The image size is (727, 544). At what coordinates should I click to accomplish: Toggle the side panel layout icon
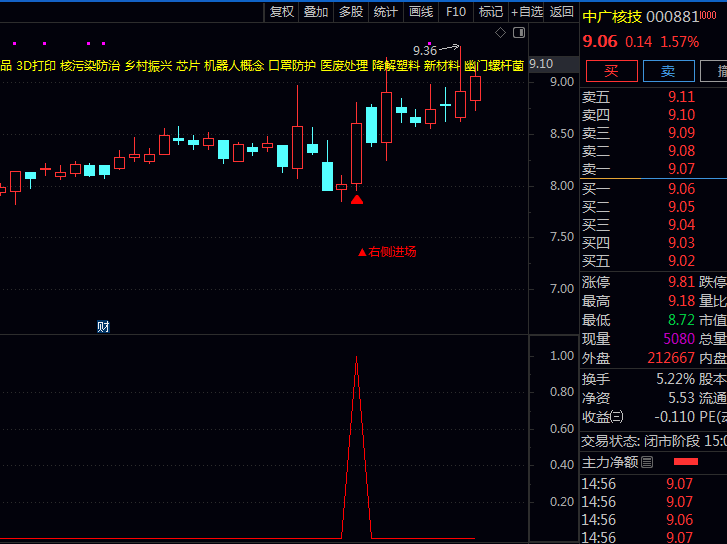click(x=519, y=32)
